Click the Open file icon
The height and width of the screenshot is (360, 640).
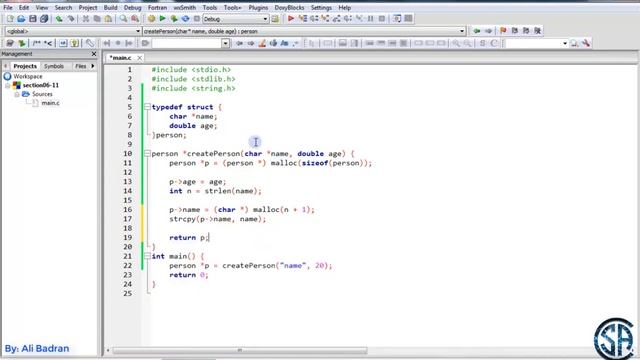(21, 19)
